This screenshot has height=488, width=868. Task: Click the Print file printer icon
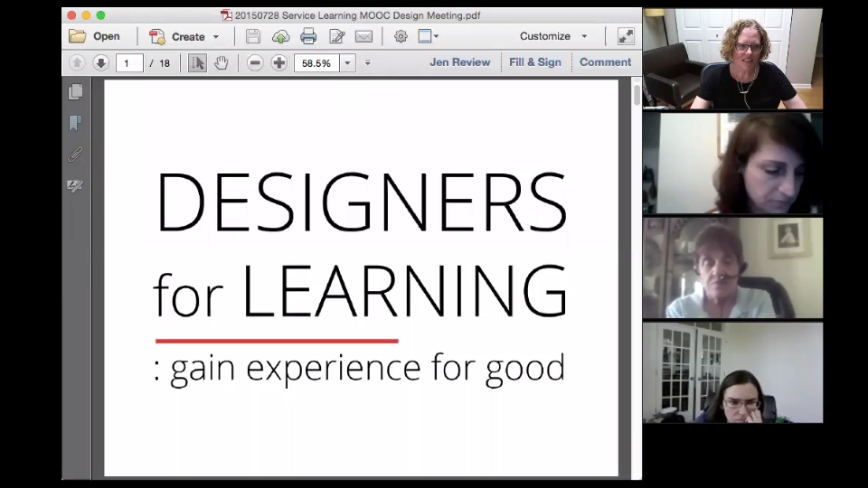[308, 37]
